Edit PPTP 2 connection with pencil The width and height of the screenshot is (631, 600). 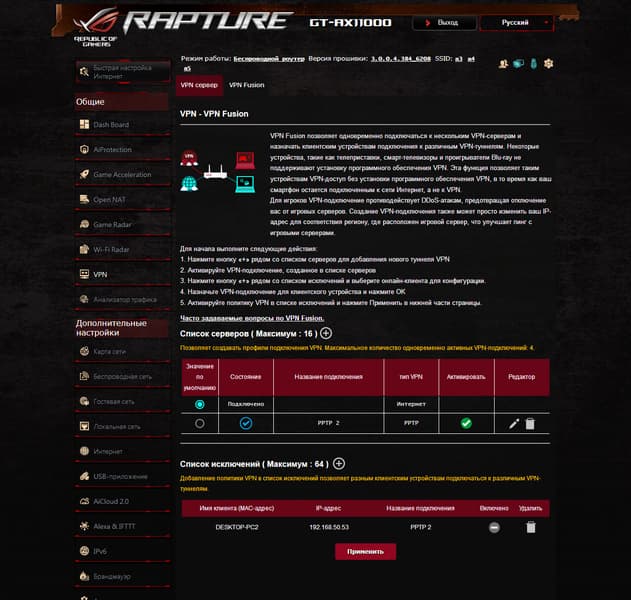point(514,423)
